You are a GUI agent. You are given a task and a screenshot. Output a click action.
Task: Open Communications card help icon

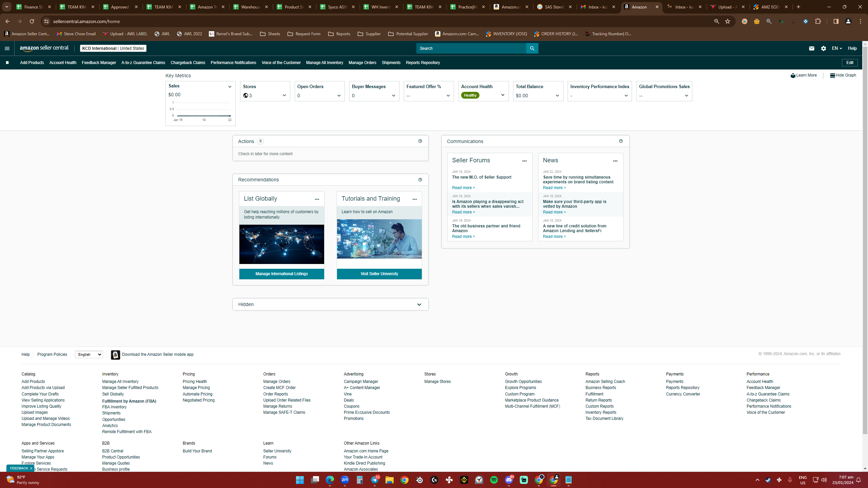(621, 141)
